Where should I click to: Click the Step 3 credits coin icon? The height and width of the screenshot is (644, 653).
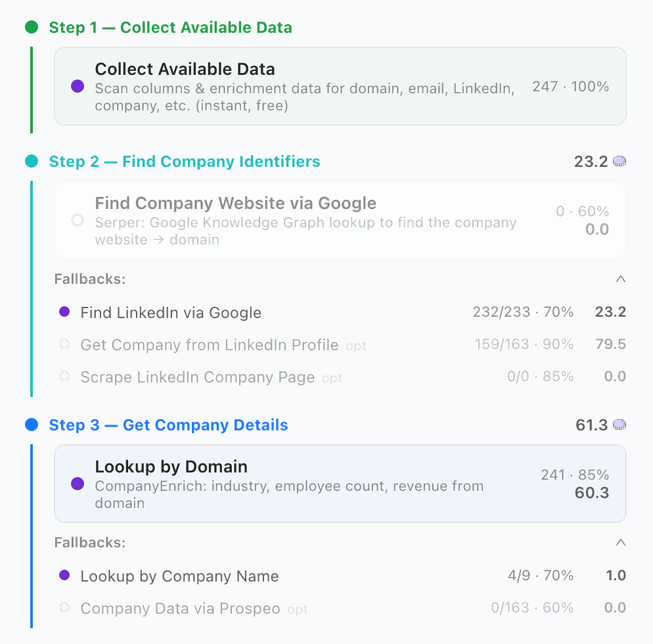coord(619,425)
